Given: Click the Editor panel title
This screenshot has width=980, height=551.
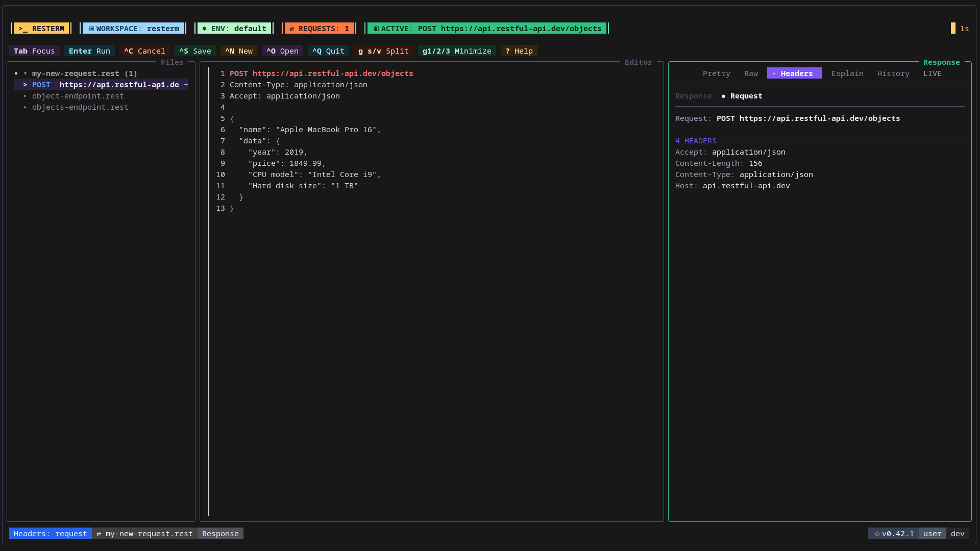Looking at the screenshot, I should coord(639,62).
